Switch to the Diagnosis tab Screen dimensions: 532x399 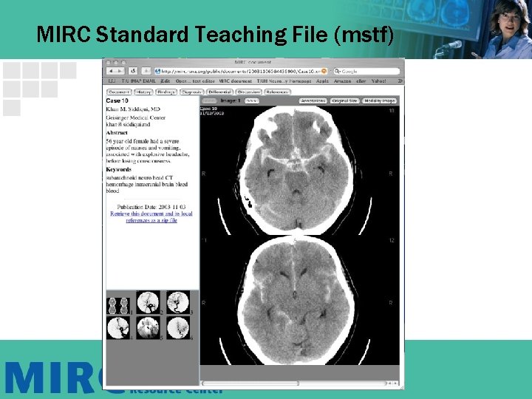[x=191, y=92]
